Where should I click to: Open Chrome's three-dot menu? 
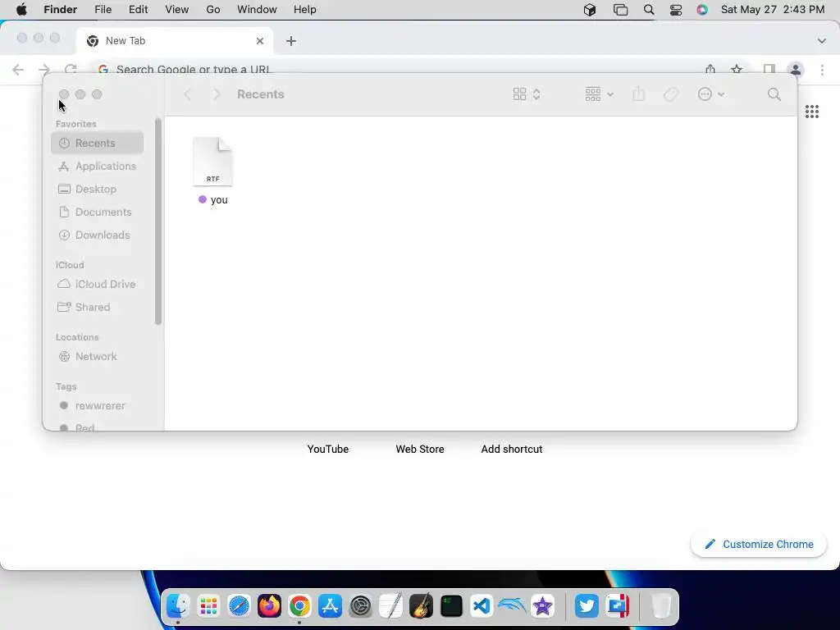click(822, 69)
